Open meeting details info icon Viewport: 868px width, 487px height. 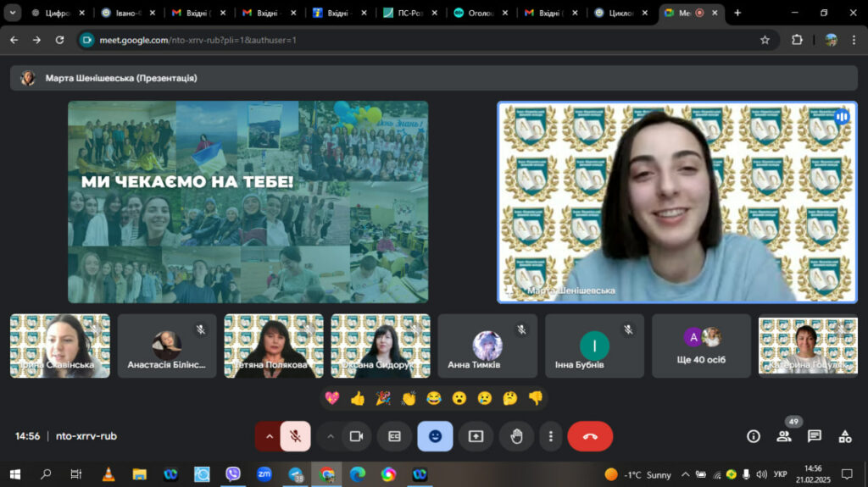753,436
